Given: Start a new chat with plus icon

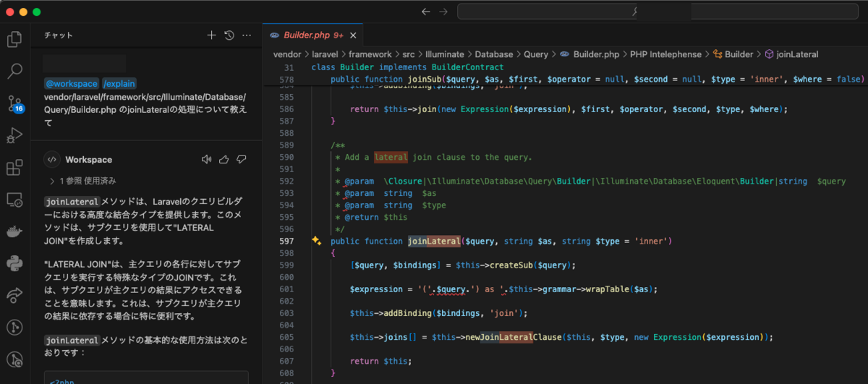Looking at the screenshot, I should pos(211,35).
